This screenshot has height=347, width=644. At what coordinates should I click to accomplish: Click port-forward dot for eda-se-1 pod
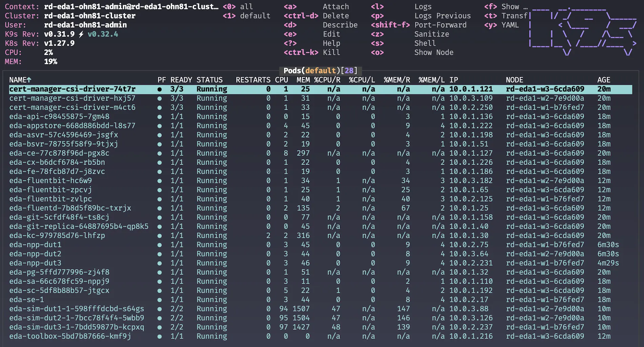[160, 300]
